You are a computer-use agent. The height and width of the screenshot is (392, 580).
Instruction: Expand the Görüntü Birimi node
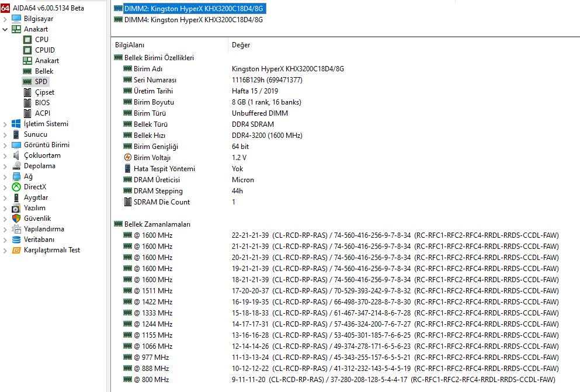pyautogui.click(x=5, y=145)
